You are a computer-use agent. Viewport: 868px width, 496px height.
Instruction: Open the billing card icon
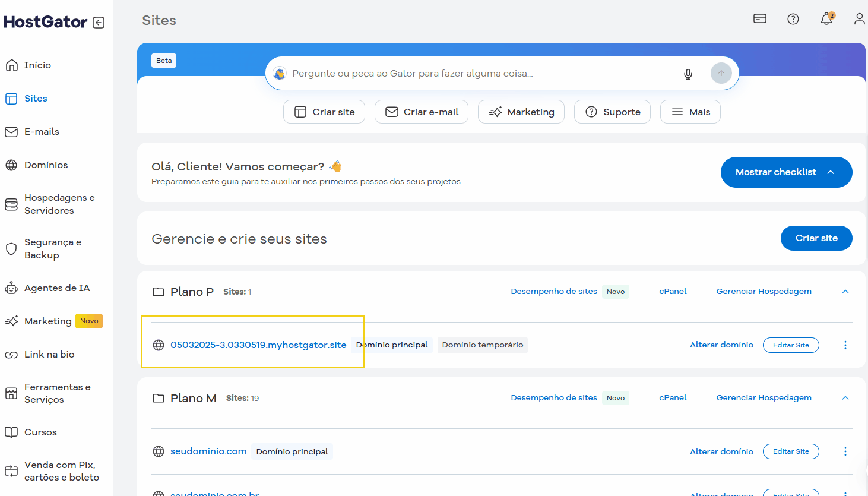(760, 18)
